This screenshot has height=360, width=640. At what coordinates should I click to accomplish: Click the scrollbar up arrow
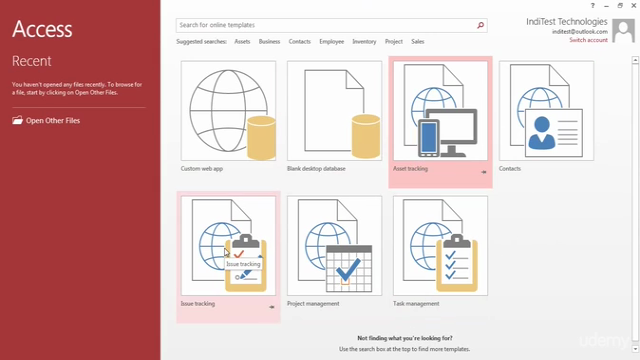(635, 60)
